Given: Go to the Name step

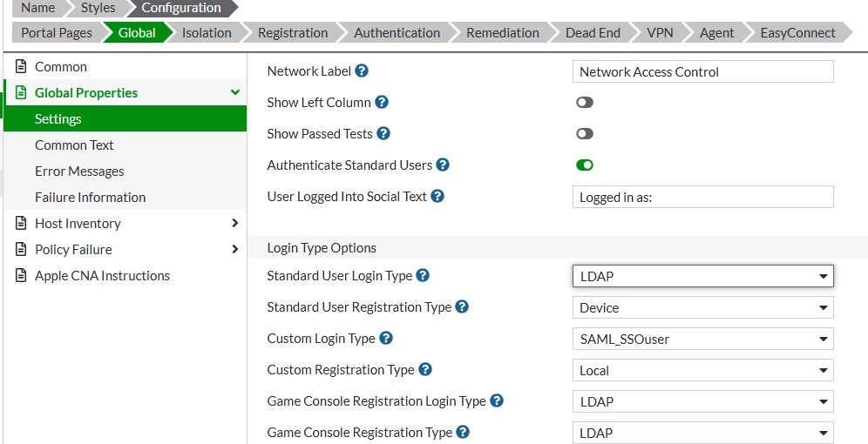Looking at the screenshot, I should pyautogui.click(x=37, y=8).
